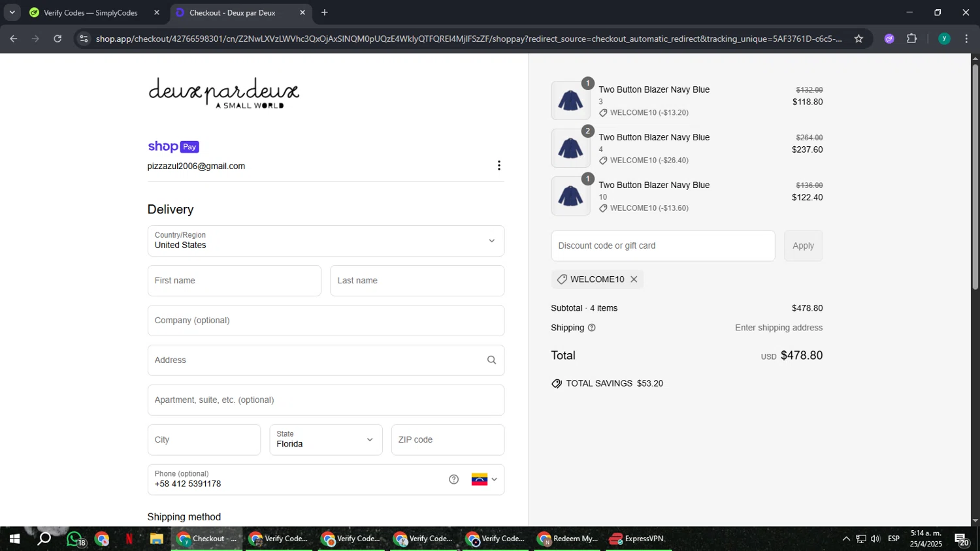Open the browser extensions puzzle icon
This screenshot has width=980, height=551.
[x=912, y=39]
